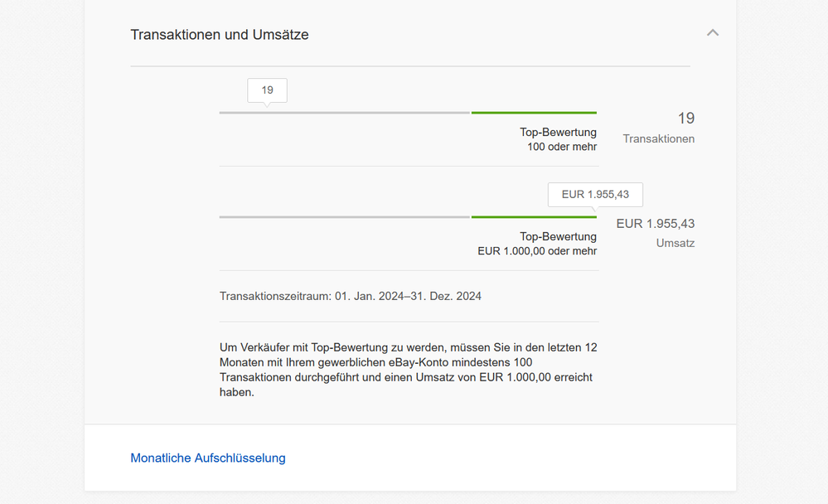Viewport: 828px width, 504px height.
Task: Select the 'EUR 1.000,00 oder mehr' threshold label
Action: pyautogui.click(x=537, y=251)
